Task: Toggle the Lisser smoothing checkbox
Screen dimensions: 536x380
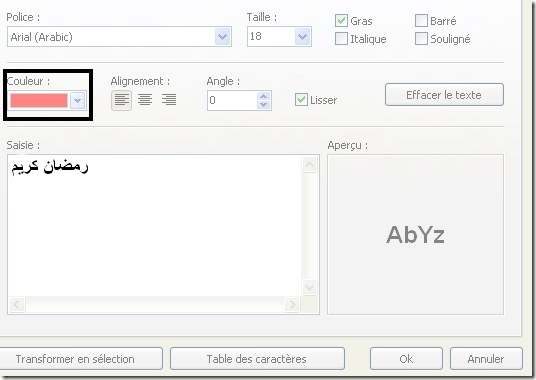Action: tap(301, 100)
